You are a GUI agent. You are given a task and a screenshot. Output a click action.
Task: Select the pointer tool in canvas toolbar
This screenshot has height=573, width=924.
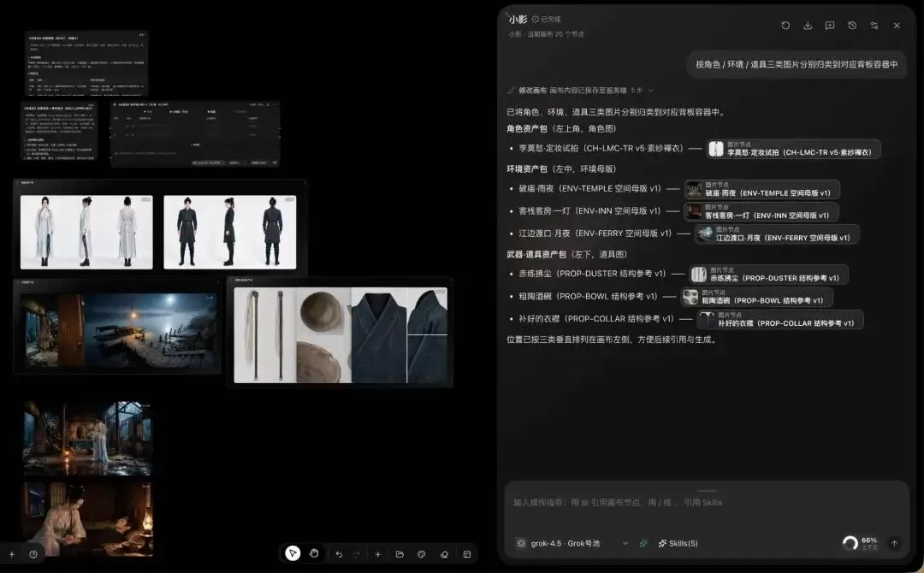pyautogui.click(x=293, y=553)
